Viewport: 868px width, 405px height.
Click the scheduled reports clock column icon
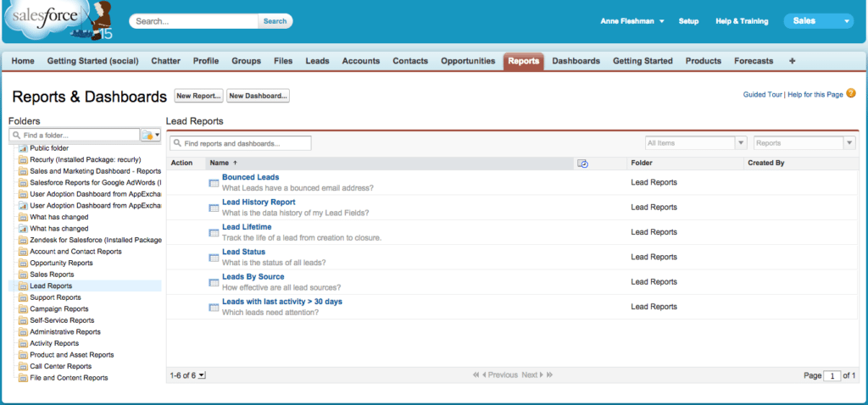click(x=581, y=164)
